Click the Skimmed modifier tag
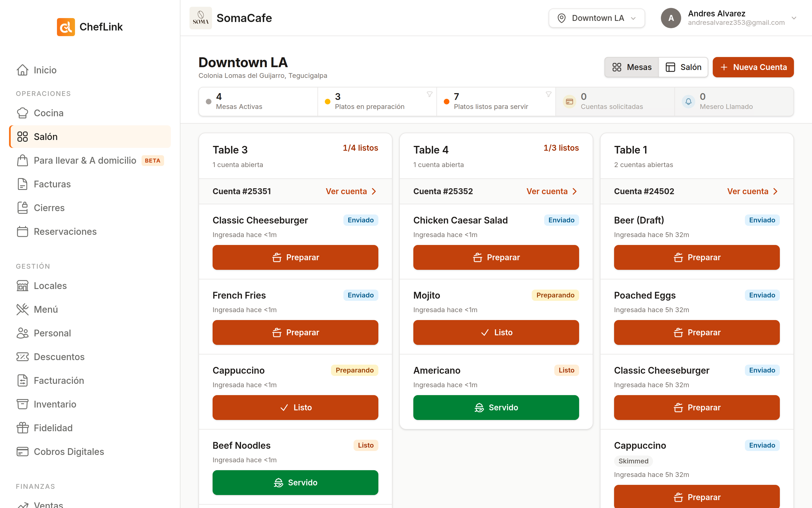The image size is (812, 508). [633, 461]
